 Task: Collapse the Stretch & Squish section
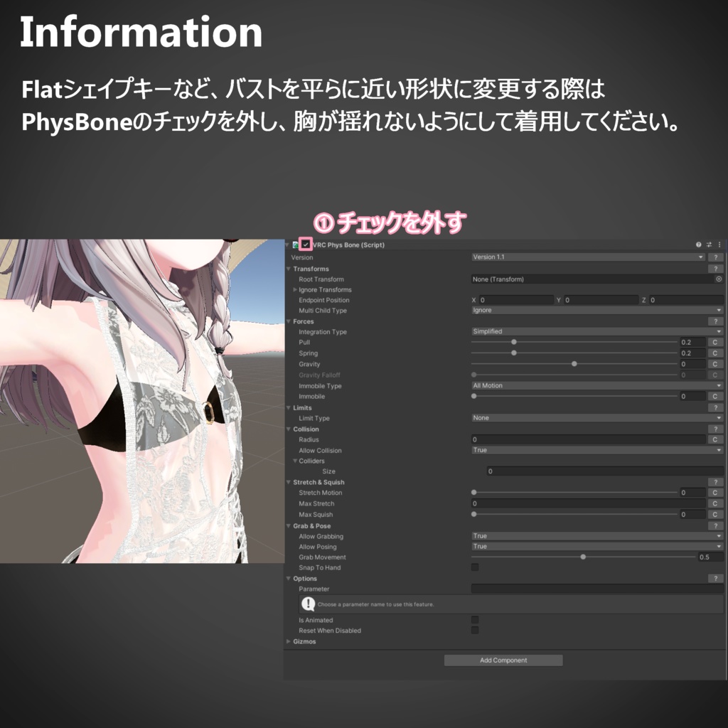(289, 482)
